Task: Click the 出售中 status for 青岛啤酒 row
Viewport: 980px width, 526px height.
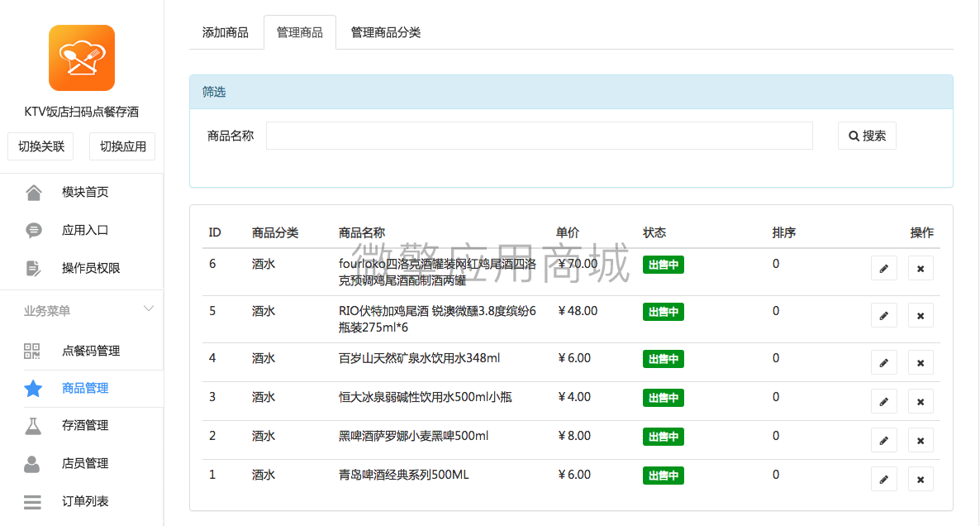Action: coord(664,476)
